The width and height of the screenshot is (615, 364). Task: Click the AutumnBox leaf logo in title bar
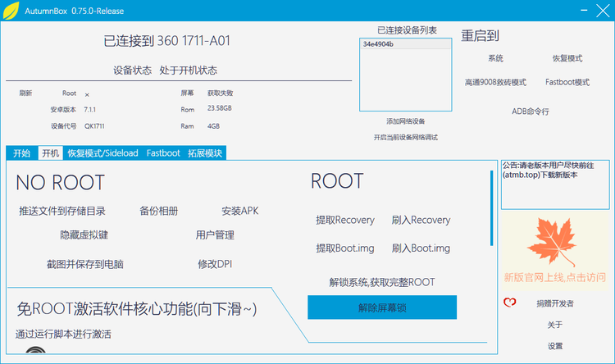pos(11,10)
